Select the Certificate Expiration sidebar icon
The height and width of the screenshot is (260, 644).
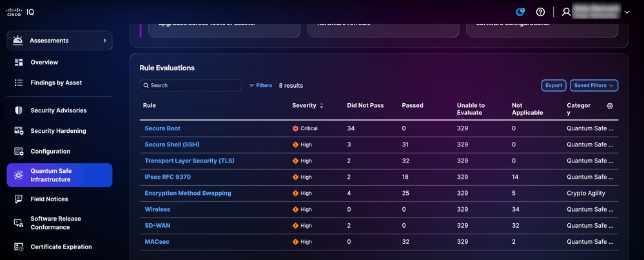tap(19, 247)
